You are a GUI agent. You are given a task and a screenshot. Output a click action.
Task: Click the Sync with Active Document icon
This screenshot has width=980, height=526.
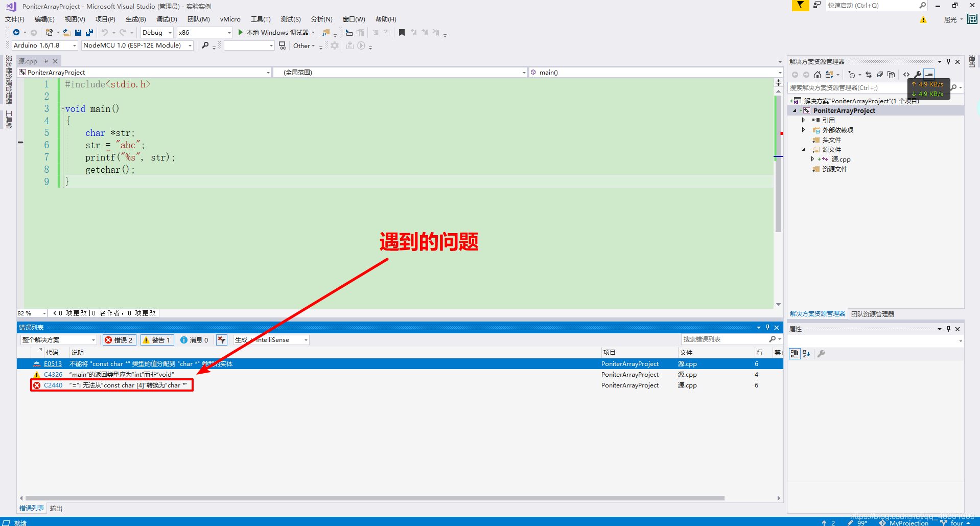(x=869, y=75)
